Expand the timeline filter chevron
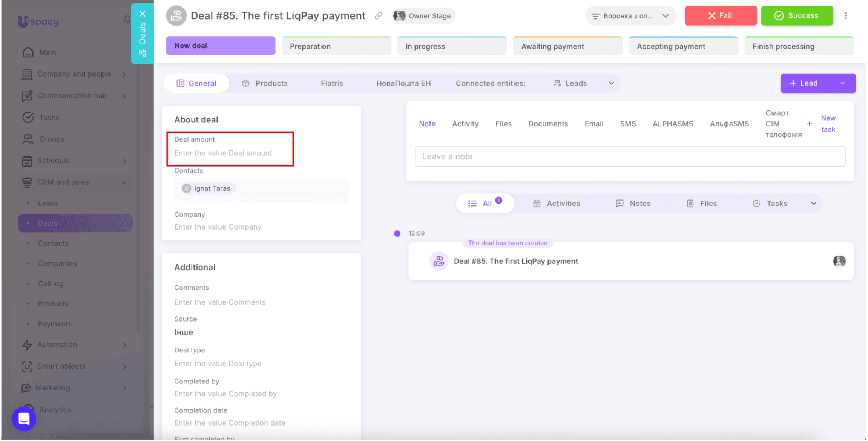868x441 pixels. [813, 204]
